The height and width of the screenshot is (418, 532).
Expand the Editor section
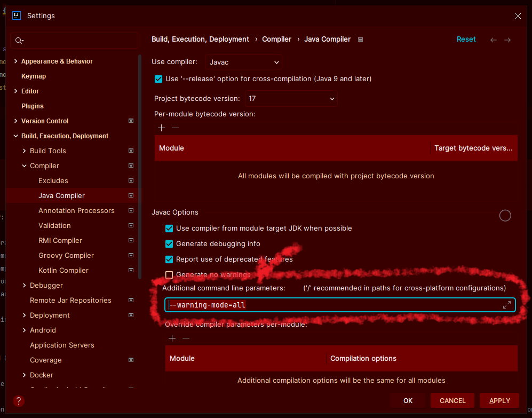tap(15, 91)
